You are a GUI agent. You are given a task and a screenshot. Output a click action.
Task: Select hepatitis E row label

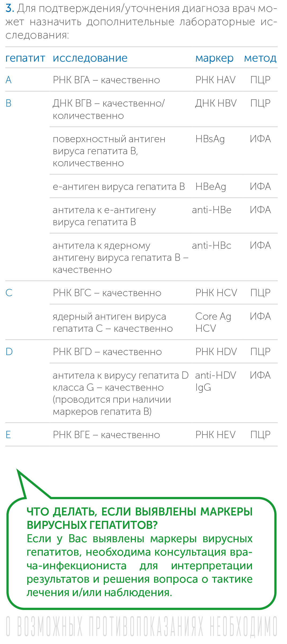click(x=8, y=435)
